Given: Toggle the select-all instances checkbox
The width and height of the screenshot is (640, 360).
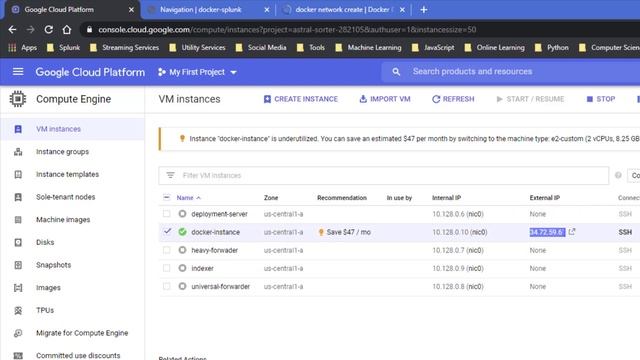Looking at the screenshot, I should click(x=167, y=198).
